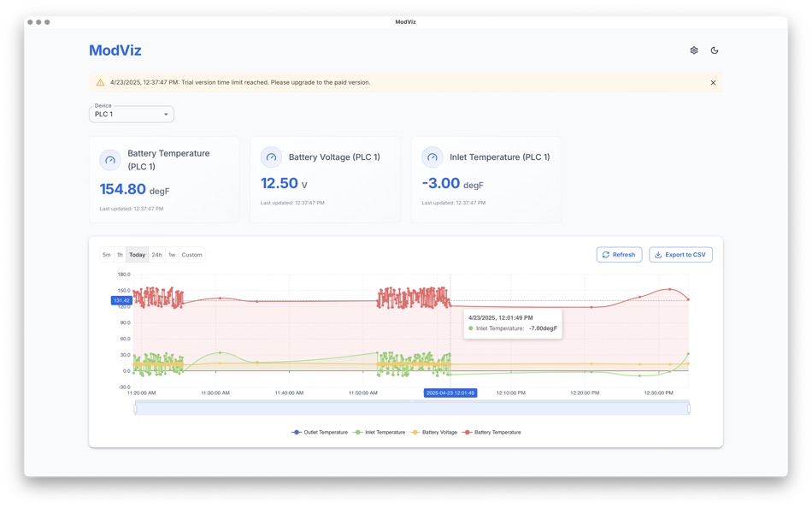
Task: Click the 11:30:00 AM axis label
Action: point(215,393)
